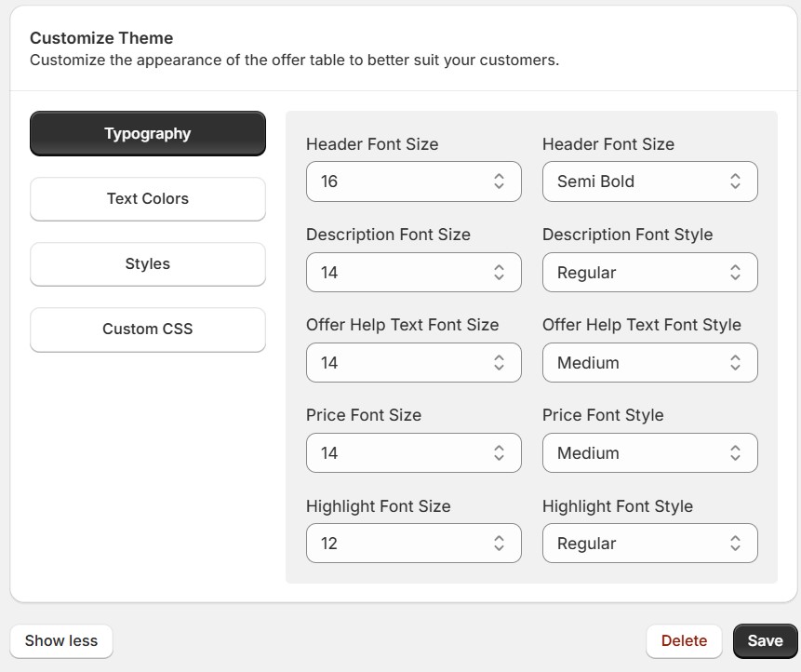Expand the Offer Help Text Font Size dropdown
Screen dimensions: 801x672
[x=412, y=363]
